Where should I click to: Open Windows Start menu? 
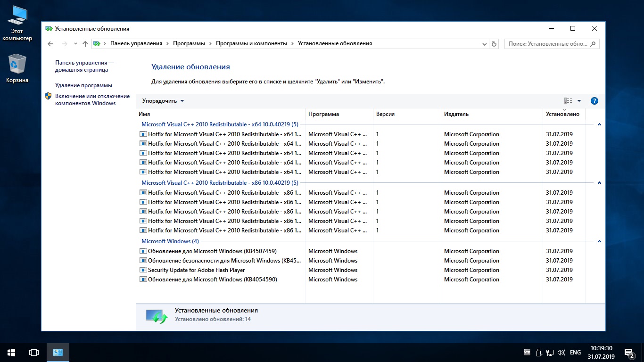[11, 352]
